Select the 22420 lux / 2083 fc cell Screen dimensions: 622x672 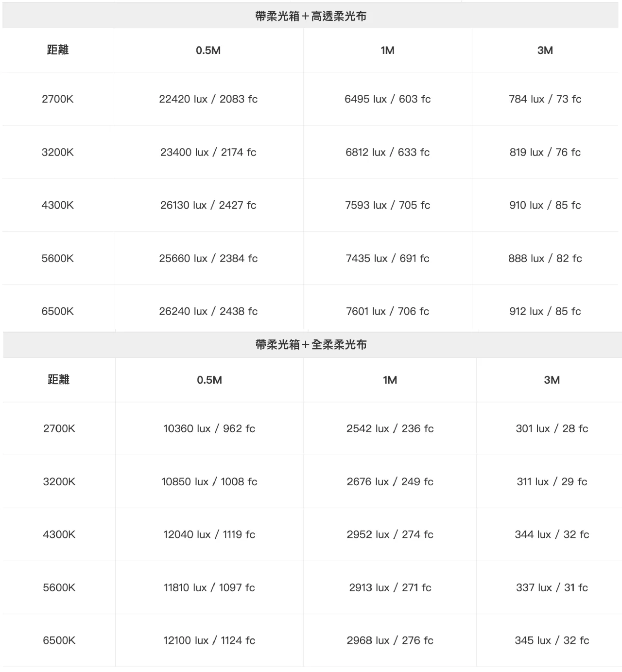point(208,99)
